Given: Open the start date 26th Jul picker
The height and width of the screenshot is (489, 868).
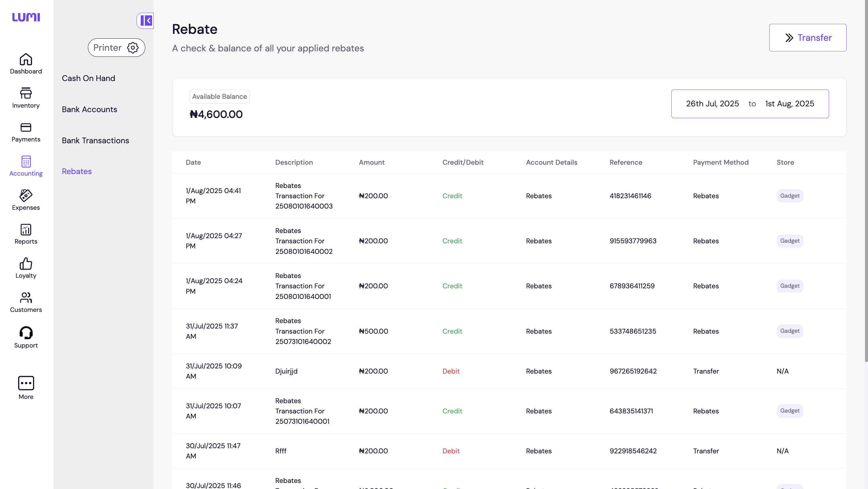Looking at the screenshot, I should 712,104.
